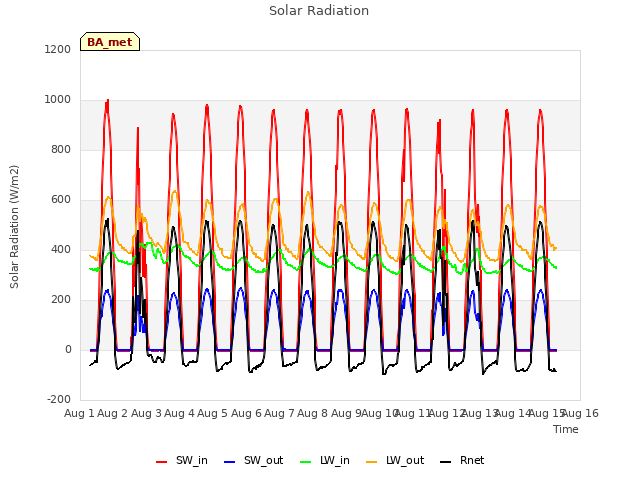Click the Aug 2 x-axis label
640x480 pixels.
112,413
